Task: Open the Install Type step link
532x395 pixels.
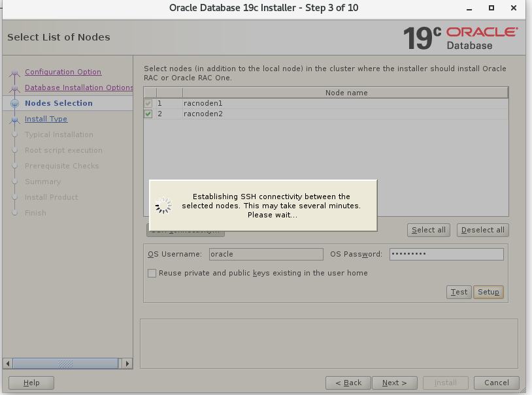Action: [46, 119]
